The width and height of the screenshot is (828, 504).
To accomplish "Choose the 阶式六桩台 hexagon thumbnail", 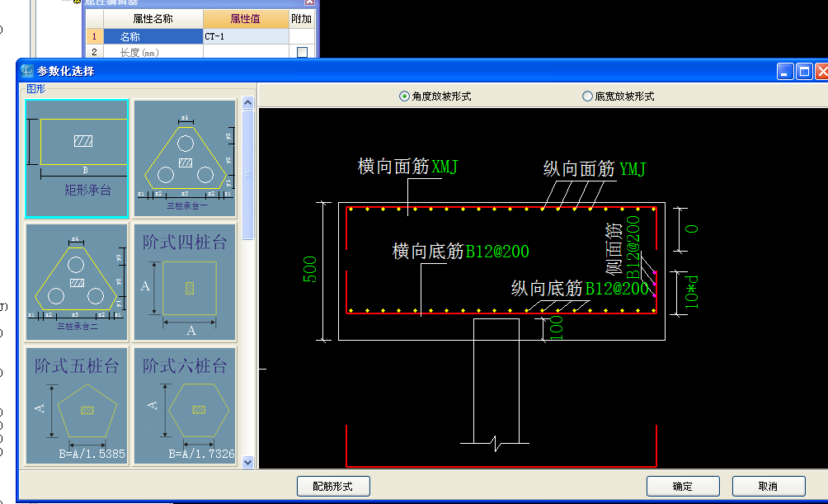I will 184,406.
